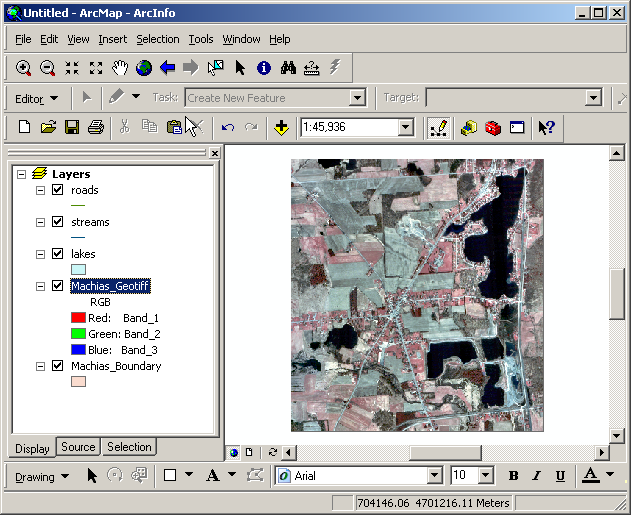Hide the Machias_Boundary layer
The width and height of the screenshot is (631, 515).
coord(57,366)
